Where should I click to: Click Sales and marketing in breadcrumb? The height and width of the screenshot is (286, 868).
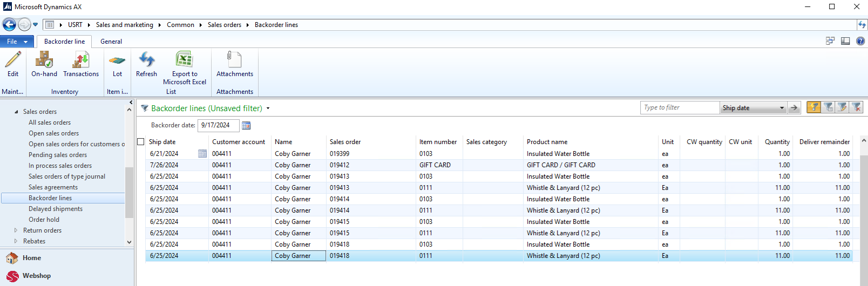125,25
